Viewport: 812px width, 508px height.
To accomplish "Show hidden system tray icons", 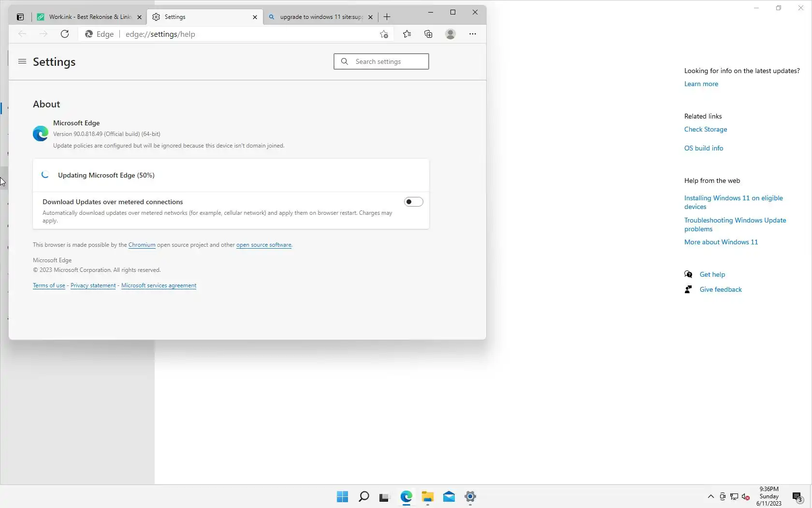I will (x=710, y=496).
